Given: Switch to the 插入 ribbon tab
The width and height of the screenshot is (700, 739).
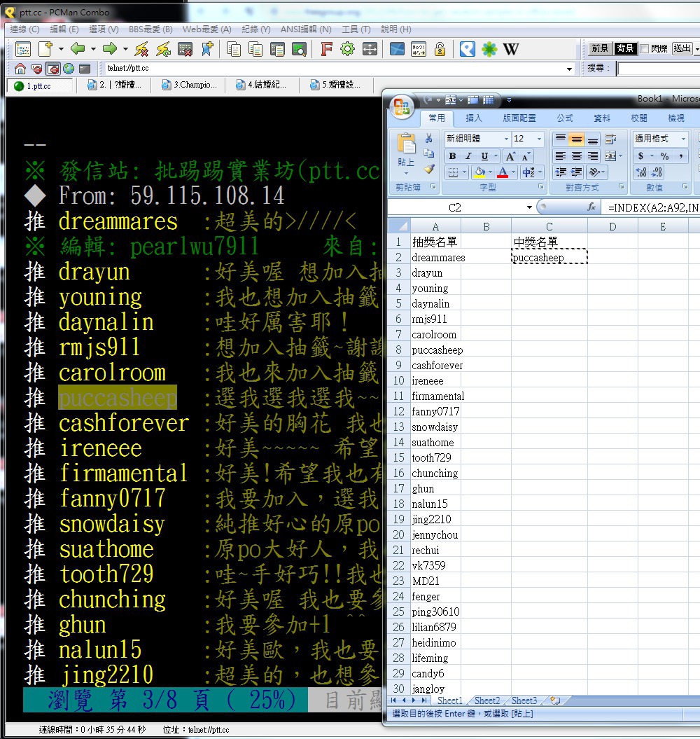Looking at the screenshot, I should 474,118.
